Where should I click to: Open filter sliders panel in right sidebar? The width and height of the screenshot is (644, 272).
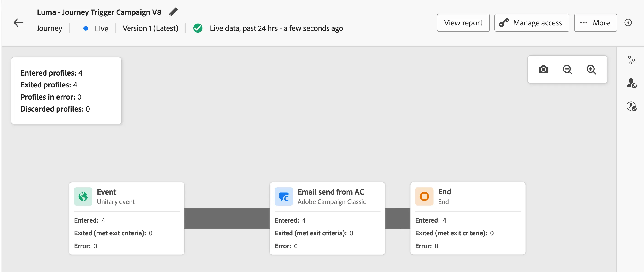(631, 60)
